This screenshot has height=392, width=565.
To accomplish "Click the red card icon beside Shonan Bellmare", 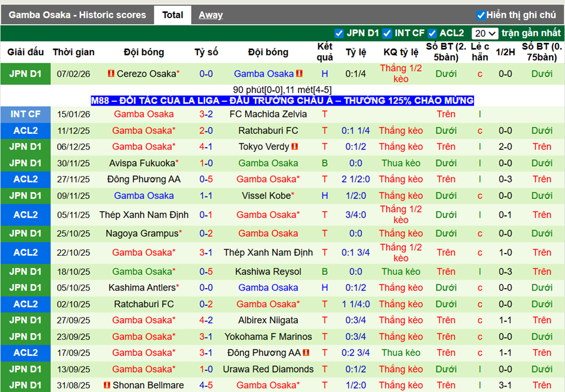I will pyautogui.click(x=107, y=385).
